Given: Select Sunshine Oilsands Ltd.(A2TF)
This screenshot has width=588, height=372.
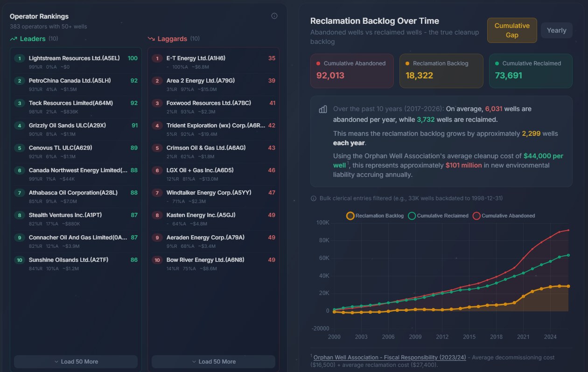Looking at the screenshot, I should pyautogui.click(x=76, y=264).
